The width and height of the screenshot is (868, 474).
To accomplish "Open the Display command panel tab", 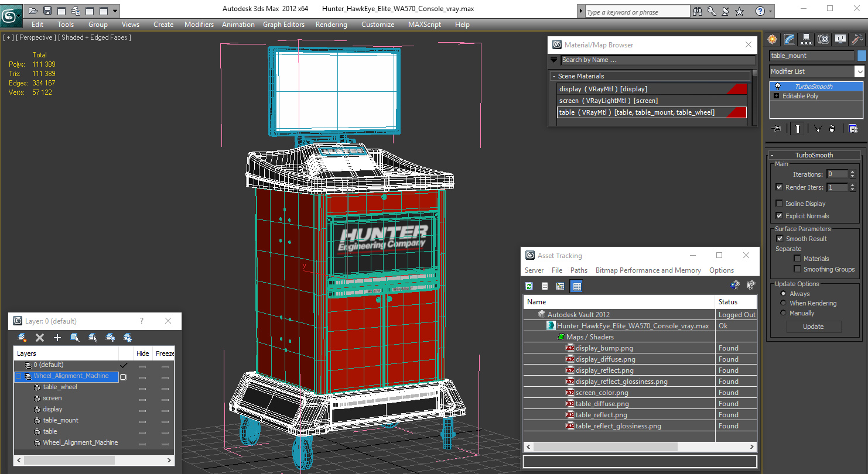I will (x=840, y=39).
